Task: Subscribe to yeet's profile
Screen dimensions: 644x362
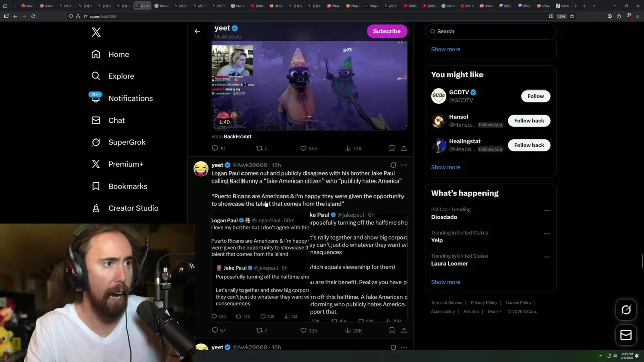Action: pos(387,31)
